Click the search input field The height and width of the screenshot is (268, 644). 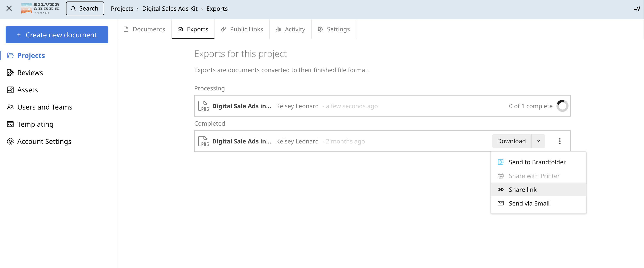[x=85, y=8]
